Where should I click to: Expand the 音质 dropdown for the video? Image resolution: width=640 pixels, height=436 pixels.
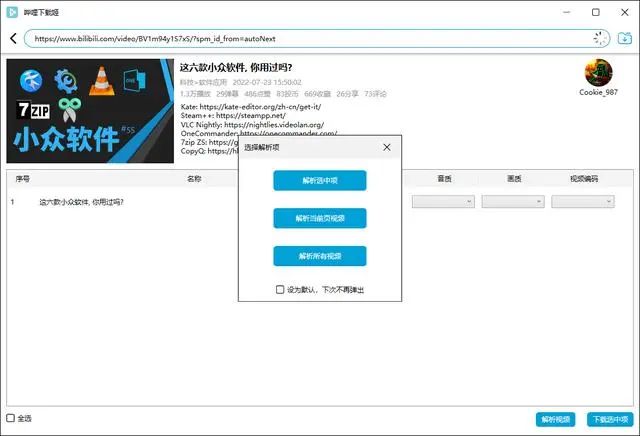(x=443, y=202)
